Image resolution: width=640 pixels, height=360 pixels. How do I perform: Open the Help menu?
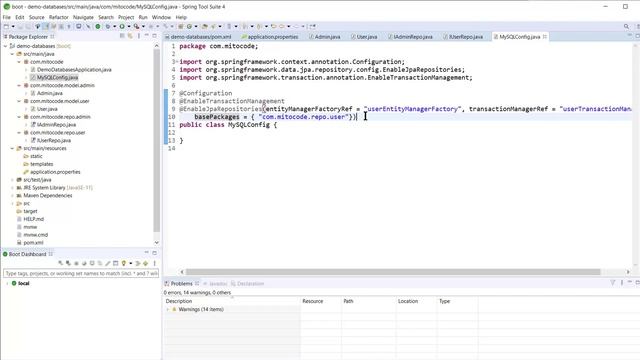181,17
